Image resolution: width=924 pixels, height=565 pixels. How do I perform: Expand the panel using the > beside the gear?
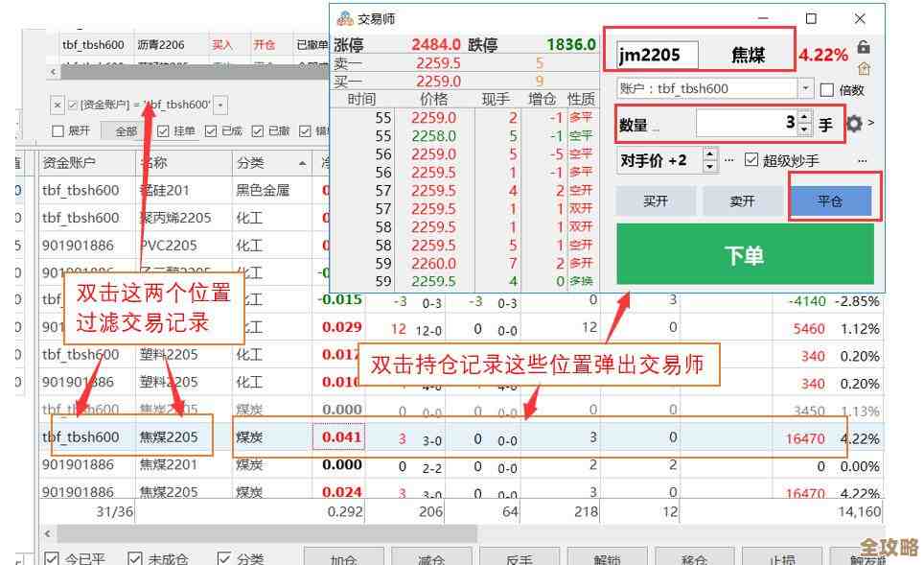pyautogui.click(x=870, y=123)
